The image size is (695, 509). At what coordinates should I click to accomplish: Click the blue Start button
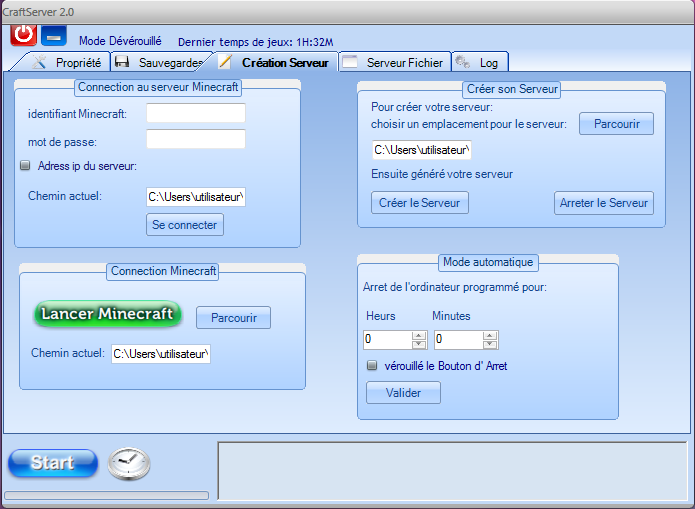tap(53, 463)
